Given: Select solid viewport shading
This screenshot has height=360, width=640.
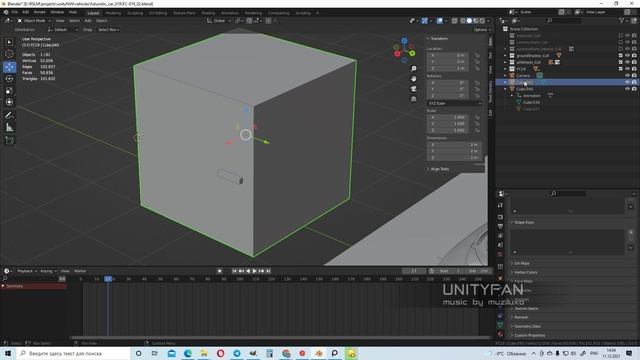Looking at the screenshot, I should [x=469, y=20].
